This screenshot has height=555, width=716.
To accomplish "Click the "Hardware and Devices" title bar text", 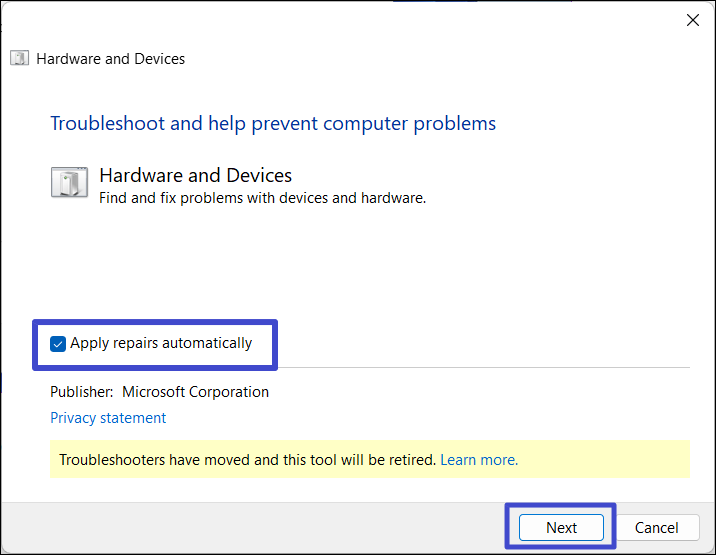I will click(x=110, y=58).
